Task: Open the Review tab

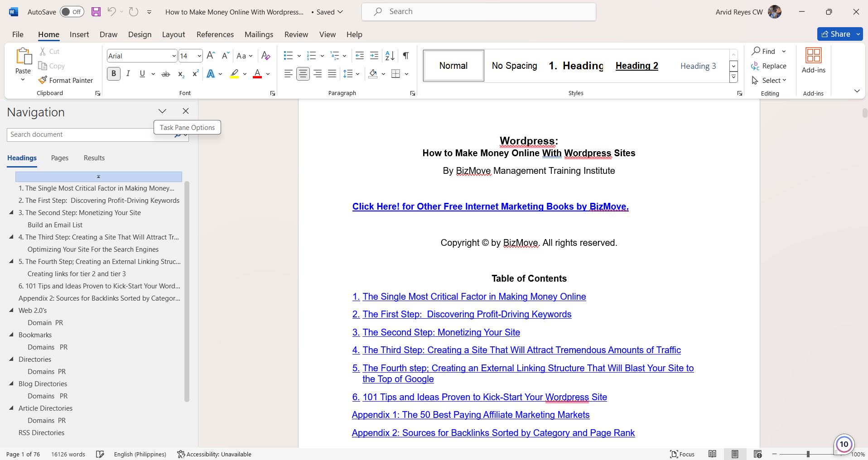Action: point(296,34)
